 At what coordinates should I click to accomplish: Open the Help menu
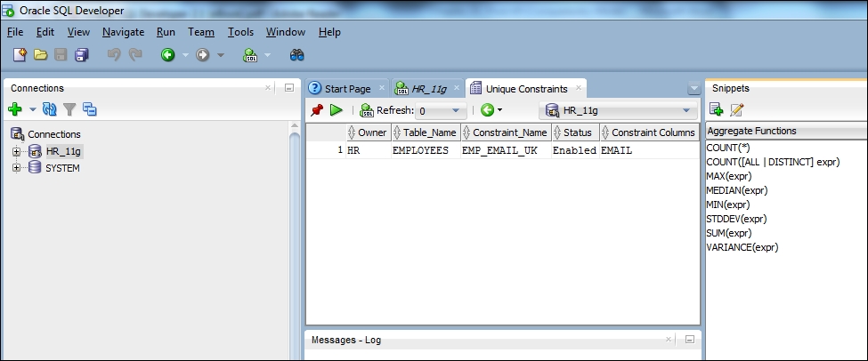click(329, 32)
